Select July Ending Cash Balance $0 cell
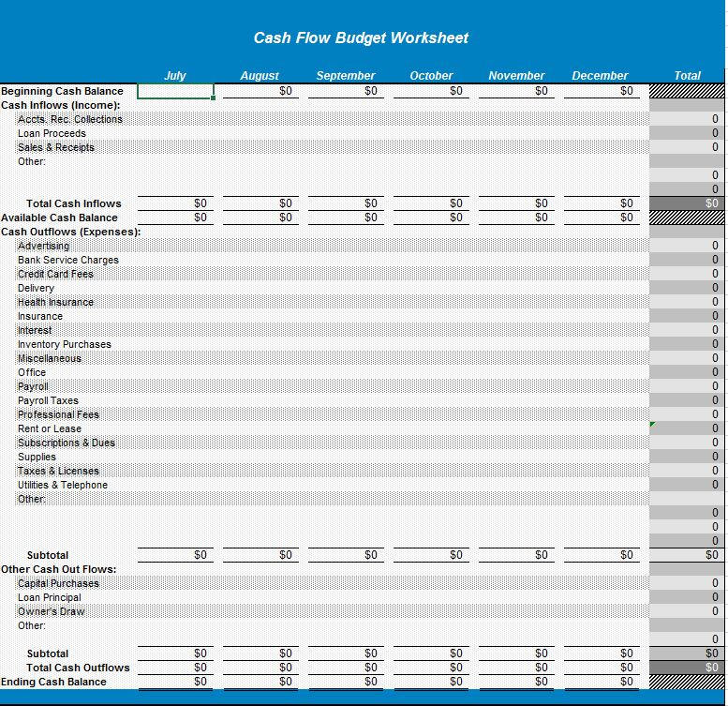The height and width of the screenshot is (706, 728). click(x=175, y=682)
